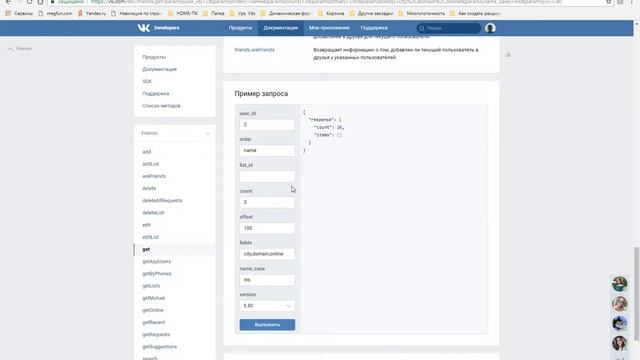640x360 pixels.
Task: Open the Многопоточность bookmark folder
Action: coord(421,13)
